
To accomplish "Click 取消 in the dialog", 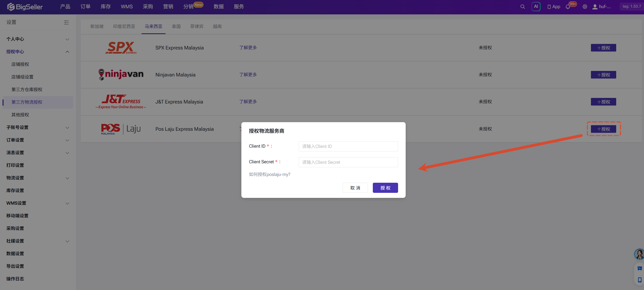I will 355,188.
